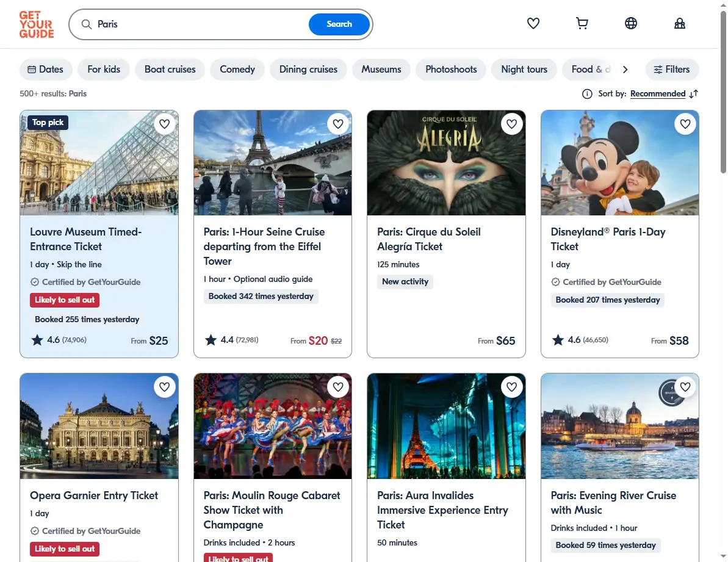Image resolution: width=728 pixels, height=562 pixels.
Task: Select the Museums filter chip
Action: pyautogui.click(x=381, y=69)
